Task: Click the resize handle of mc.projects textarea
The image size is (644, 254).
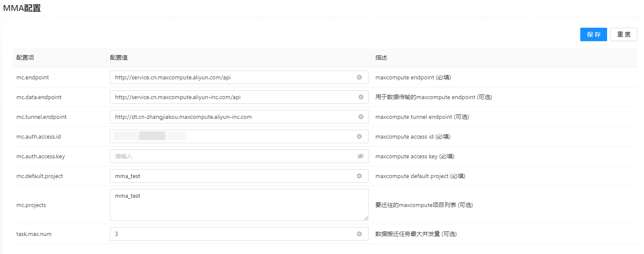Action: tap(366, 219)
